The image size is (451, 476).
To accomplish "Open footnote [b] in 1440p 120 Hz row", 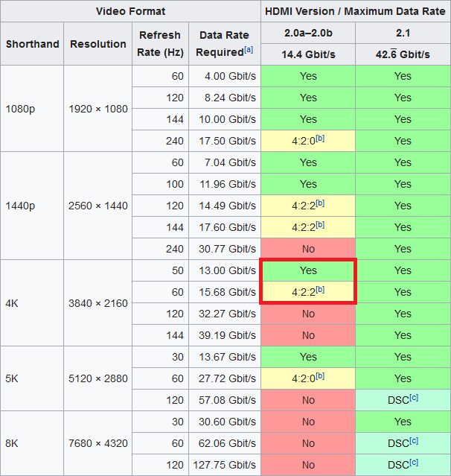I will pos(320,203).
